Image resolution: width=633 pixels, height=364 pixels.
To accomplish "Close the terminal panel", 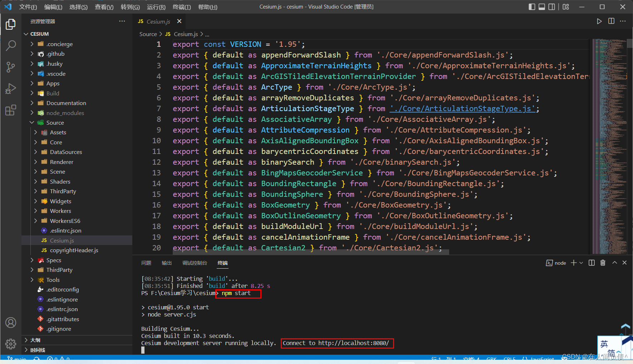I will [x=624, y=263].
